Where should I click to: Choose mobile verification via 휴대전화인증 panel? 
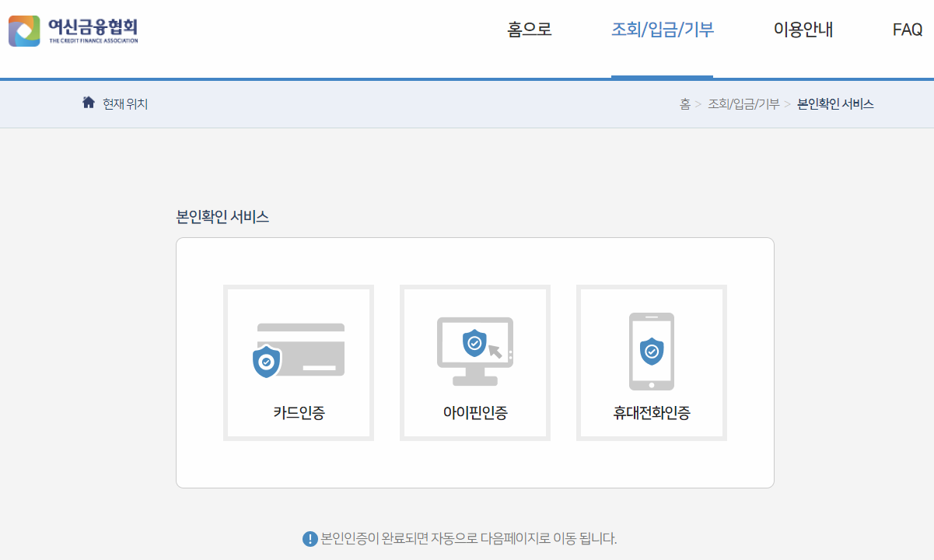click(651, 362)
